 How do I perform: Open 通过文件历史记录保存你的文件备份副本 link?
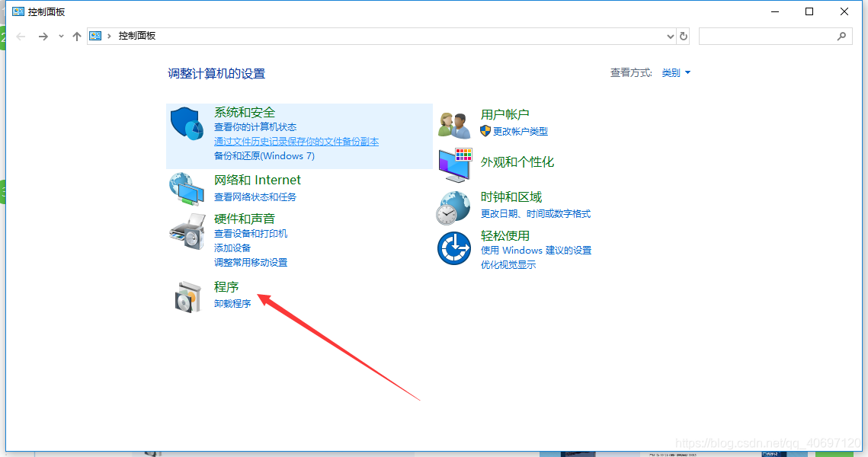(296, 142)
